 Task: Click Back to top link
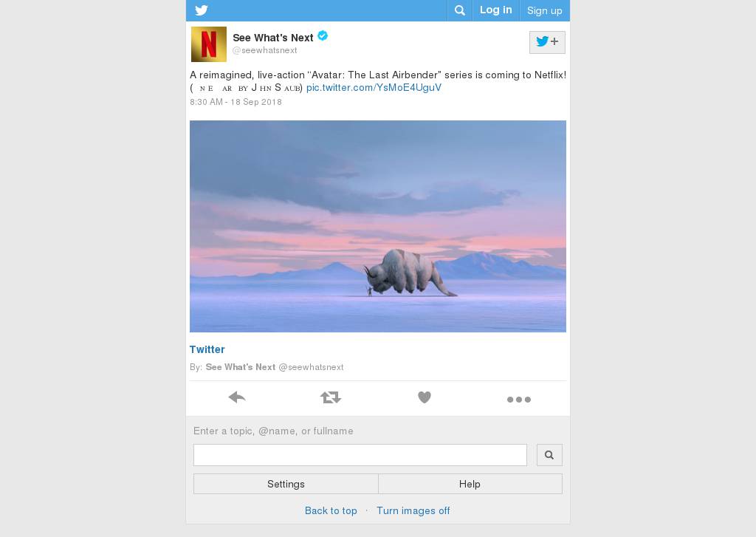pos(331,510)
